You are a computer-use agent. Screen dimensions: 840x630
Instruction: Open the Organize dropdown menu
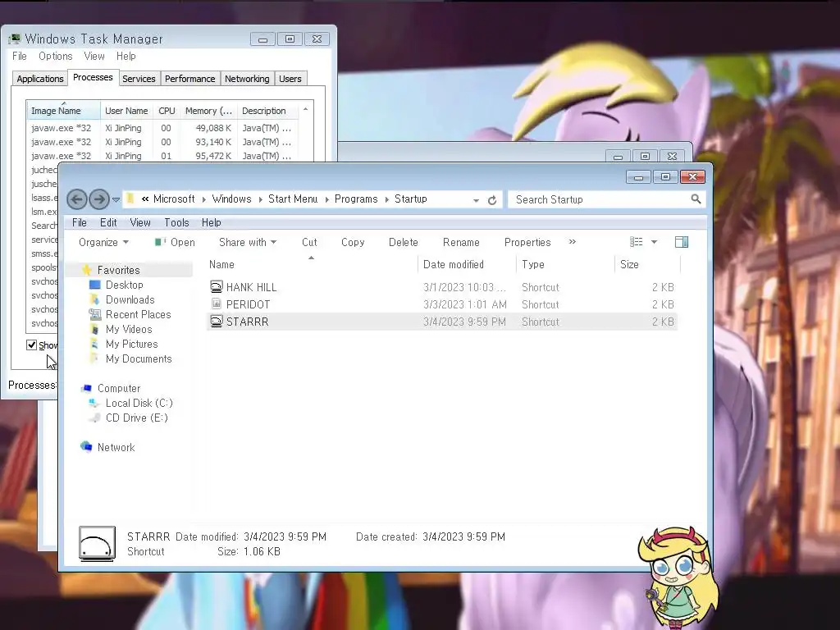coord(103,242)
